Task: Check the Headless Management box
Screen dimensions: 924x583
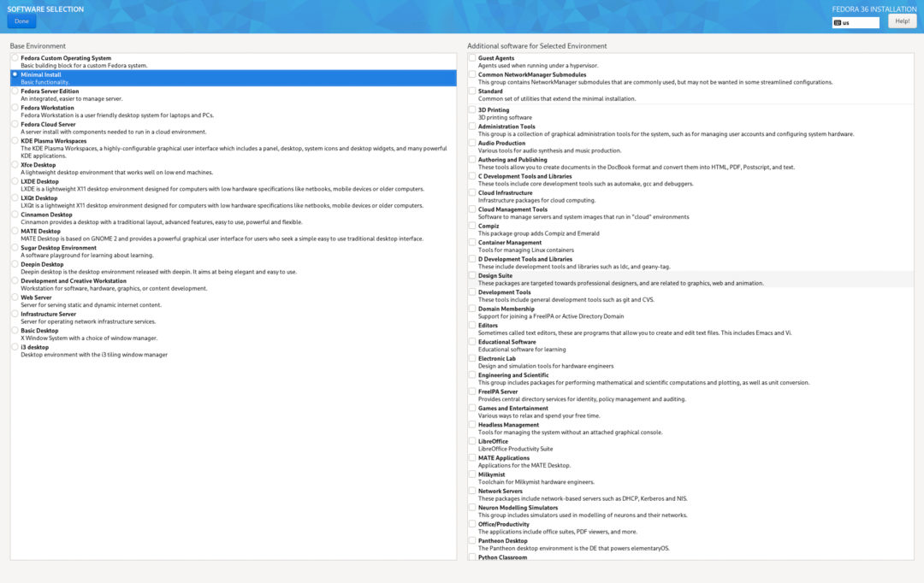Action: pyautogui.click(x=472, y=424)
